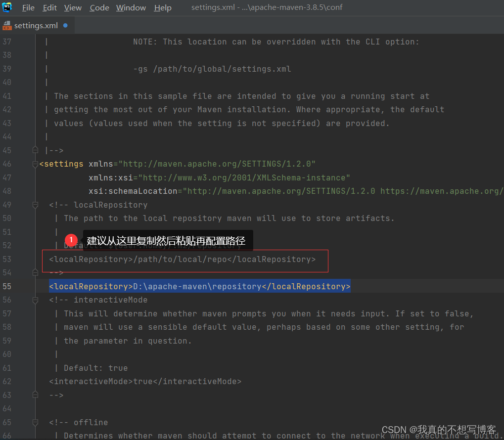Open the Edit menu

(x=50, y=8)
